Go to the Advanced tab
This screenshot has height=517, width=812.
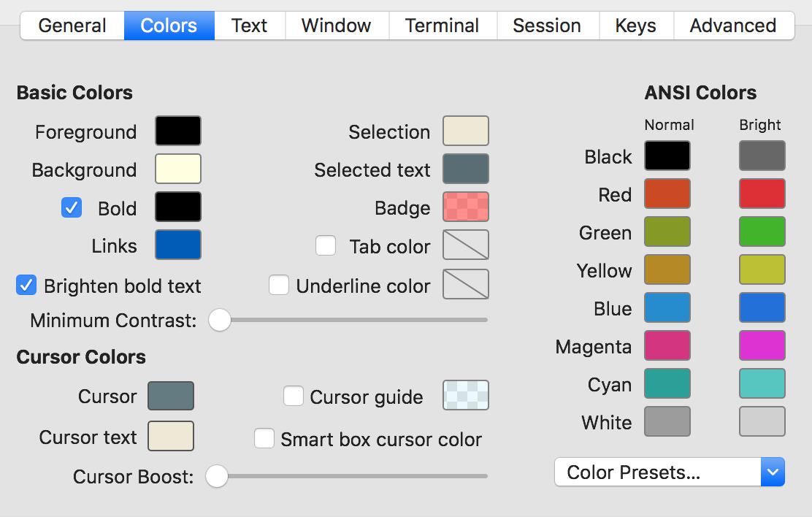click(x=732, y=26)
